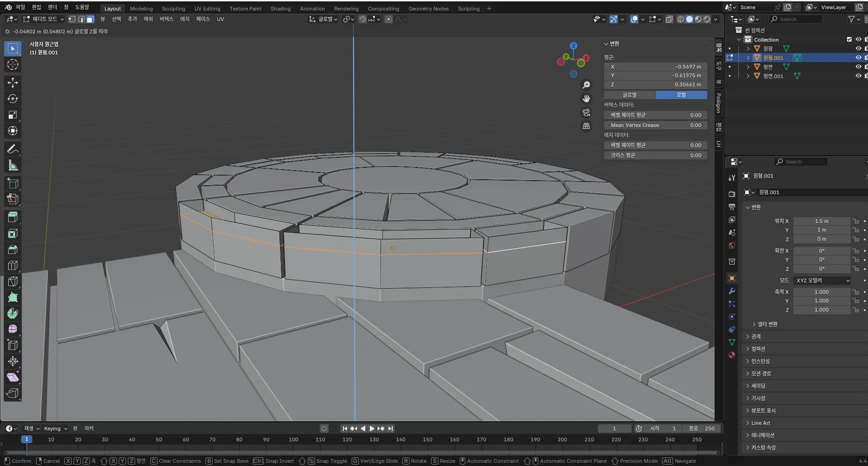868x466 pixels.
Task: Select the Move tool
Action: [13, 83]
